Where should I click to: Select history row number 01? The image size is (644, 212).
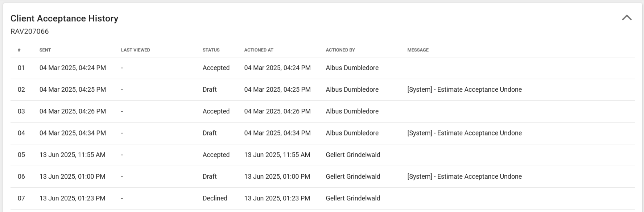tap(21, 68)
